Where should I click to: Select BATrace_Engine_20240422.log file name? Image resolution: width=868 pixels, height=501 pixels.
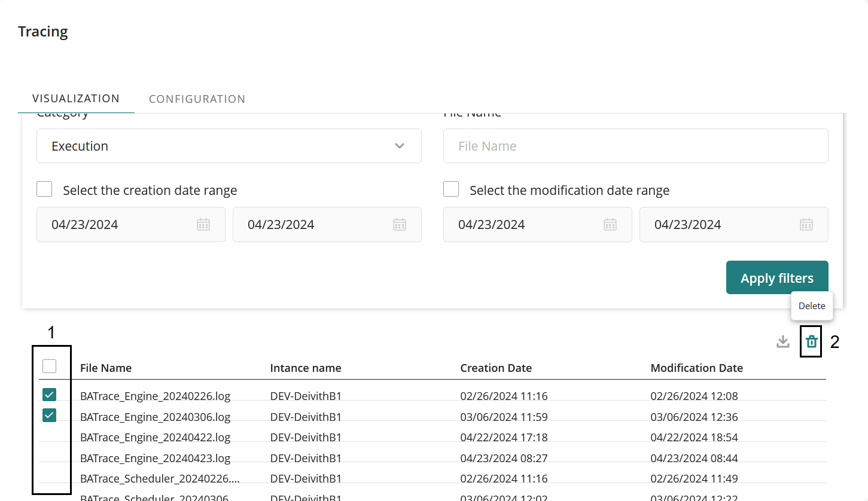click(156, 438)
